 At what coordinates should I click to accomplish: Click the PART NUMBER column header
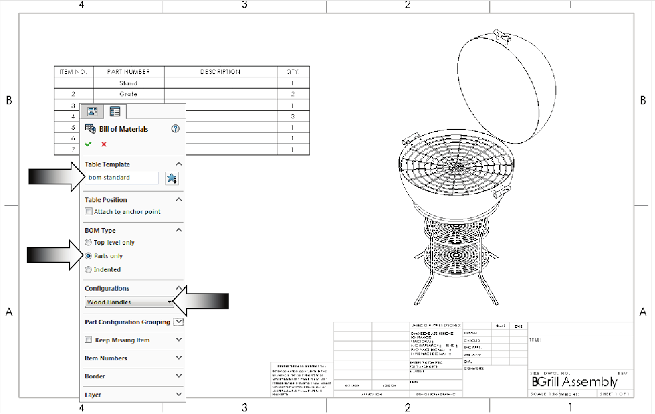pos(129,71)
